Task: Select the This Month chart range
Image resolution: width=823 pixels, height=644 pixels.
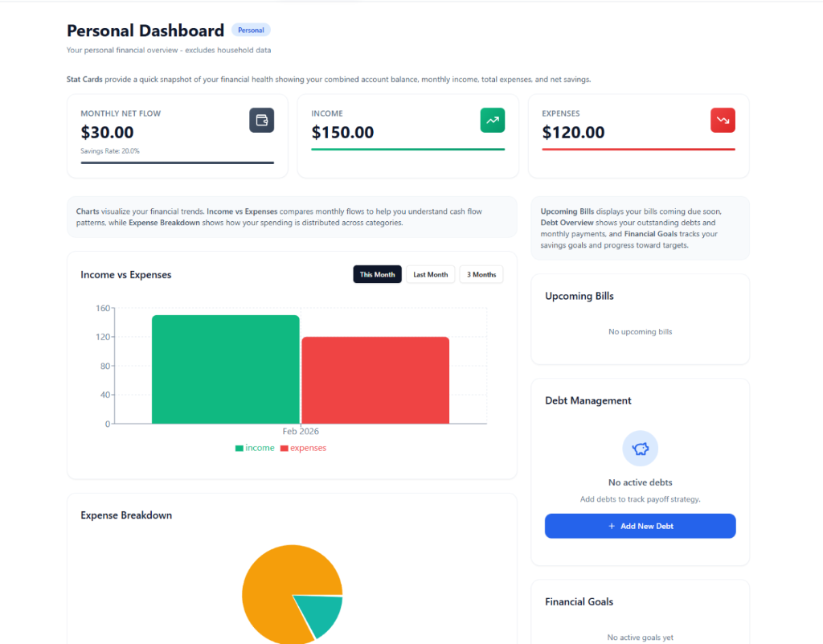Action: pos(378,274)
